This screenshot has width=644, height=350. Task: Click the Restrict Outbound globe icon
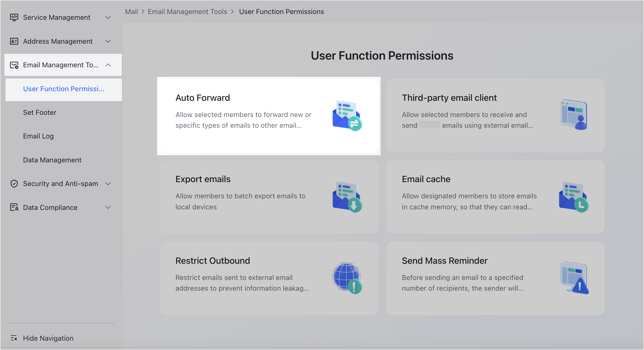coord(347,278)
